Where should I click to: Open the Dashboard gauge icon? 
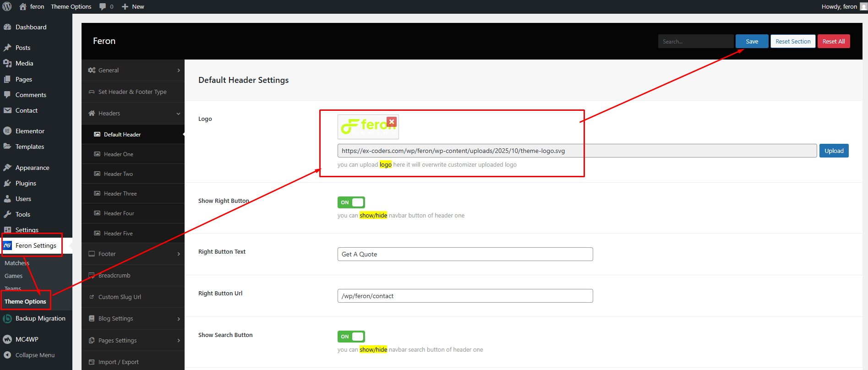[x=7, y=27]
